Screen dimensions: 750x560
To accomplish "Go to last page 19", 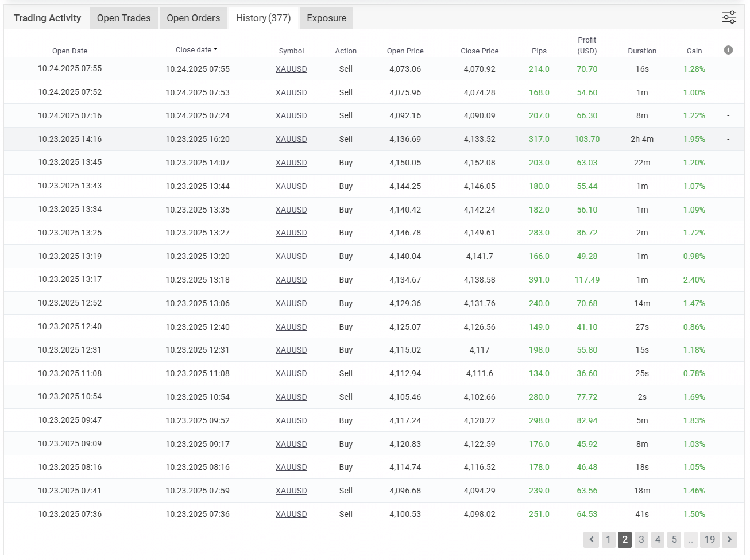I will [710, 539].
